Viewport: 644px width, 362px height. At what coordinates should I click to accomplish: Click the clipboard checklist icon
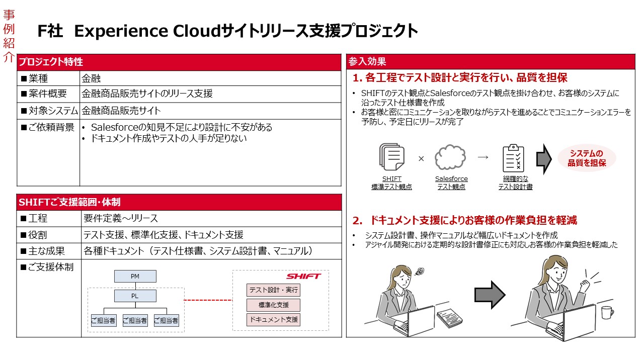tap(514, 158)
